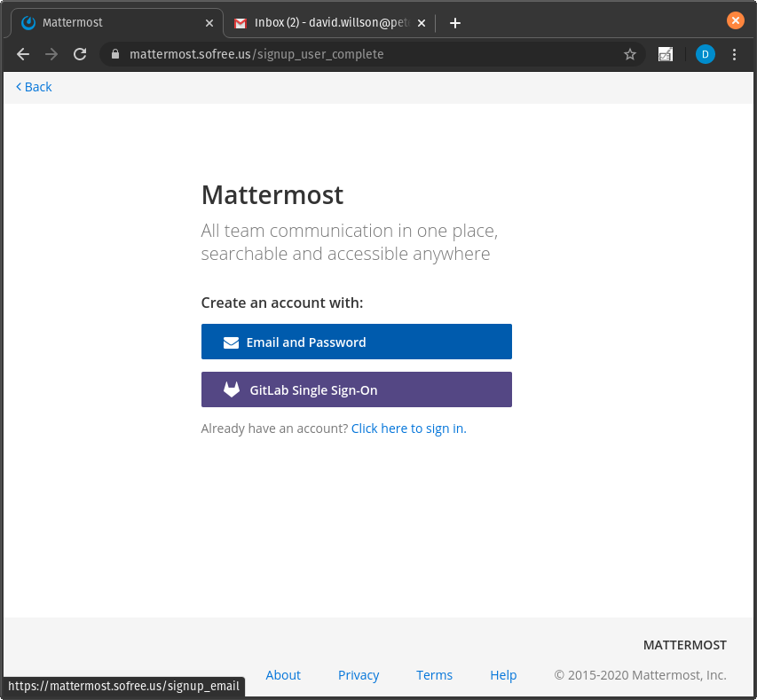Click the Mattermost page heading
Viewport: 757px width, 700px height.
click(272, 195)
